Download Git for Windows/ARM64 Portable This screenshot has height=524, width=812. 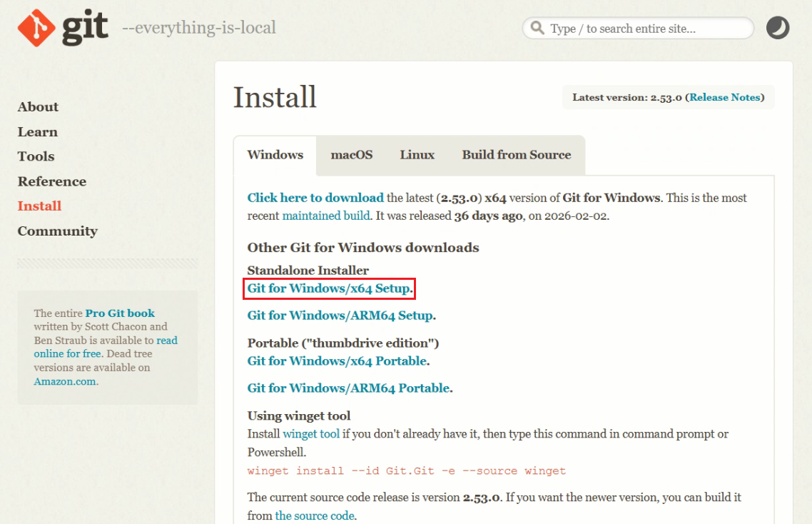348,388
